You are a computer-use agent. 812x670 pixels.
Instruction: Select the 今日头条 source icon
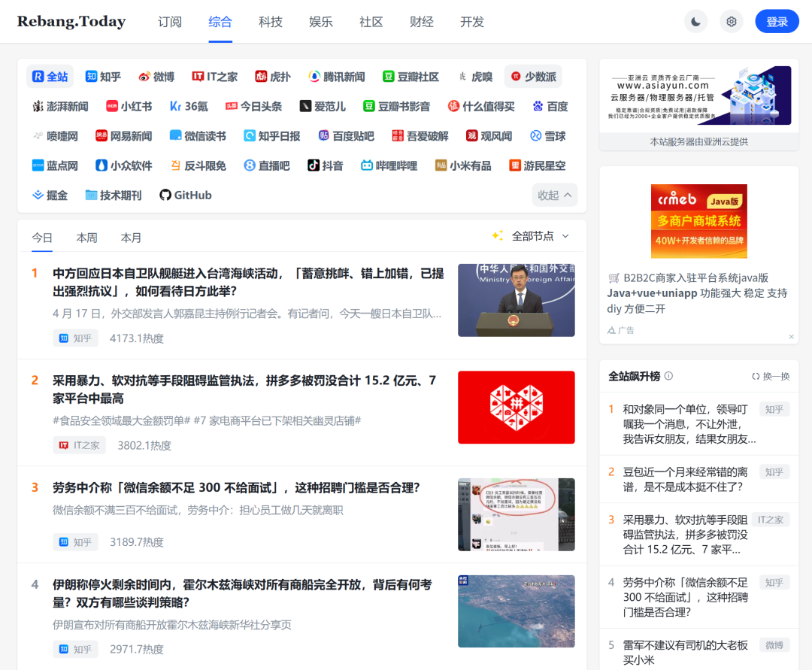254,106
